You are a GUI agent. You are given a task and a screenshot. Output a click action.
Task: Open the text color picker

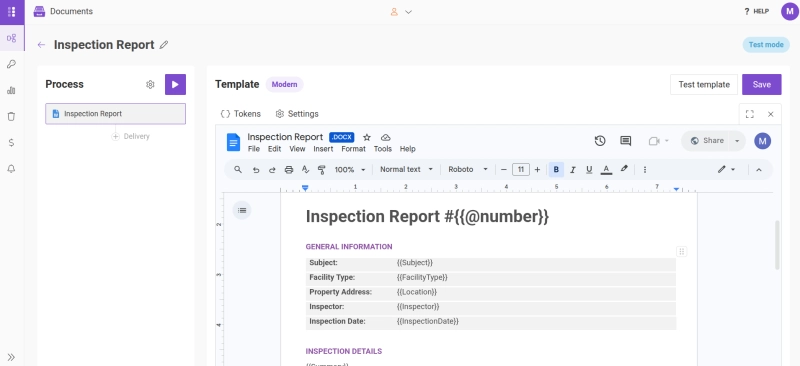pos(606,169)
